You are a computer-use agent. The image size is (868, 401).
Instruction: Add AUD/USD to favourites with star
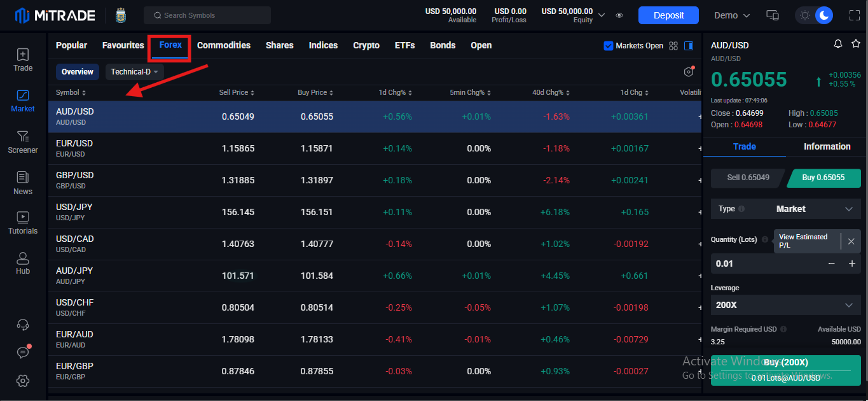coord(855,44)
